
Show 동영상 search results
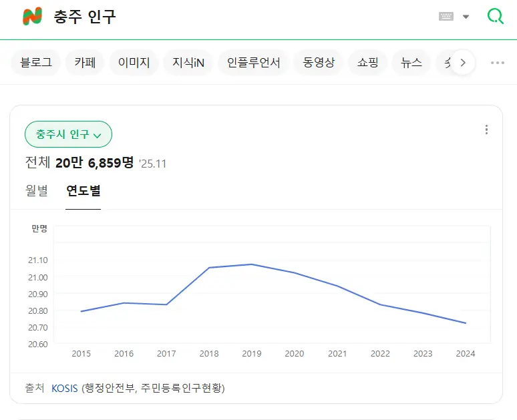coord(318,63)
